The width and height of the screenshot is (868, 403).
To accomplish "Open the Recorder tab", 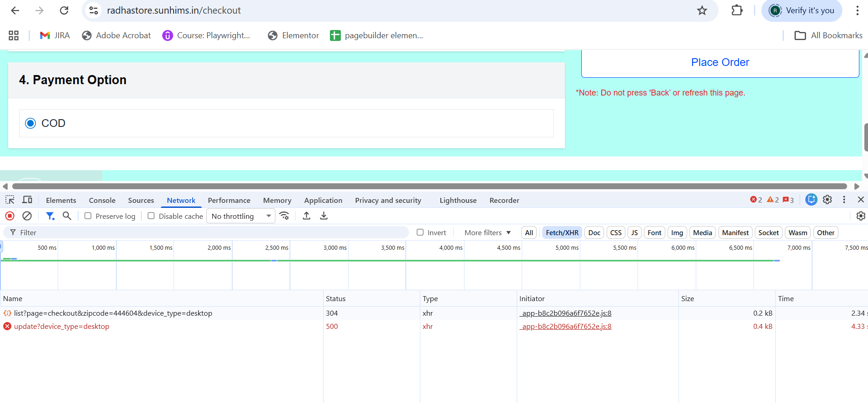I will [504, 201].
